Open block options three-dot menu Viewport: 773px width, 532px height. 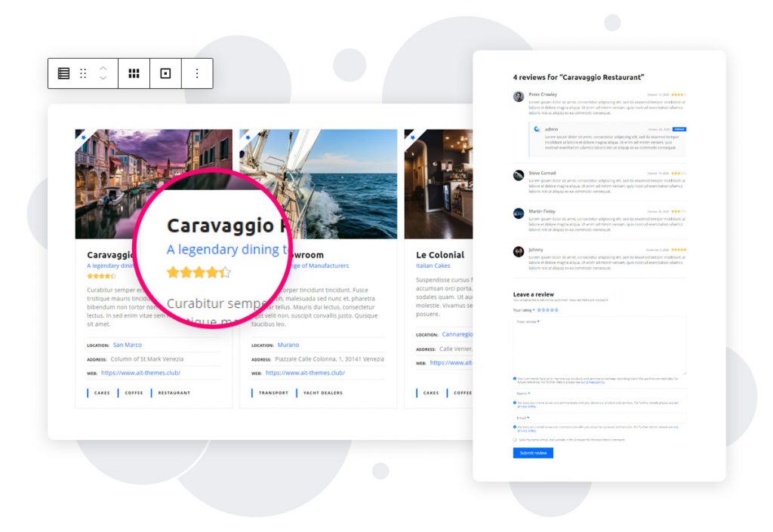pos(197,73)
